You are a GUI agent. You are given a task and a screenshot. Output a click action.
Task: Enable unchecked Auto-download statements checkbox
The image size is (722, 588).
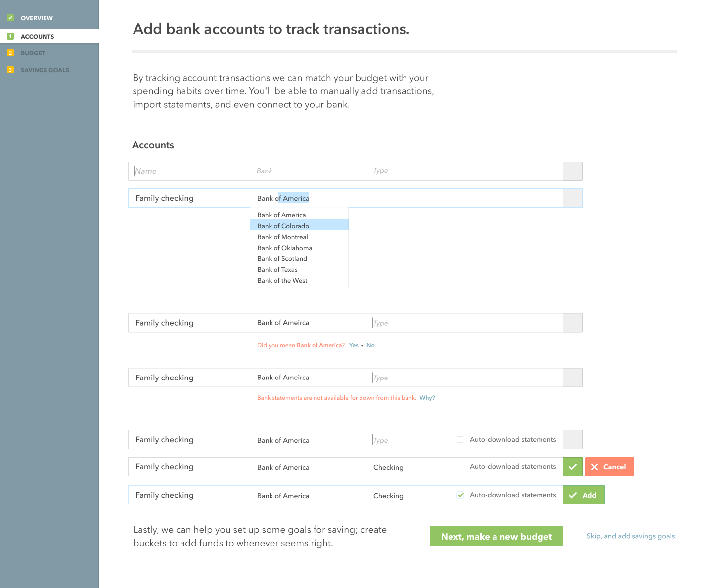(460, 439)
